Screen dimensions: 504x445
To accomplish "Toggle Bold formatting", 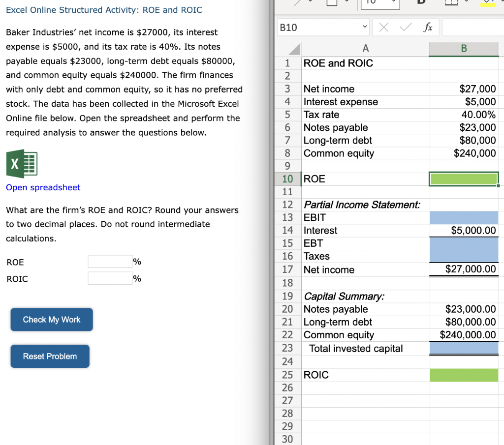I will click(421, 2).
